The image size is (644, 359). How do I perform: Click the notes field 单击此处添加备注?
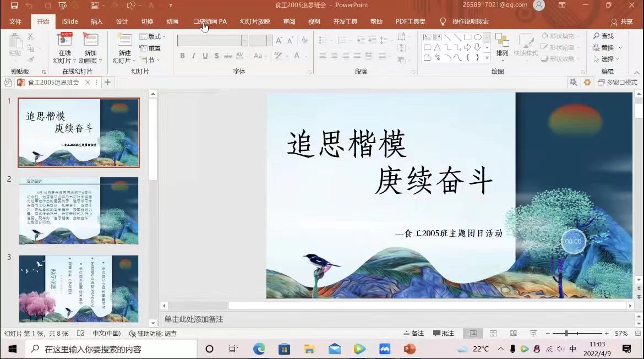point(193,319)
